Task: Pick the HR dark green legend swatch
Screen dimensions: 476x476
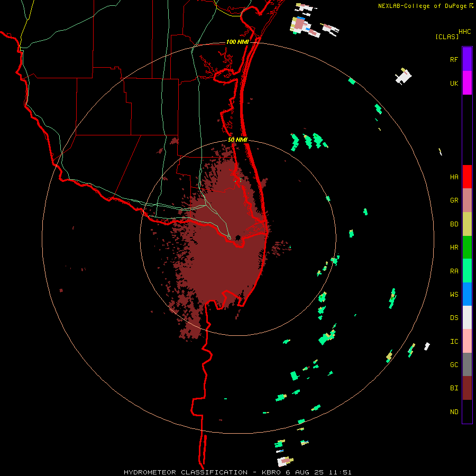Action: (x=467, y=248)
